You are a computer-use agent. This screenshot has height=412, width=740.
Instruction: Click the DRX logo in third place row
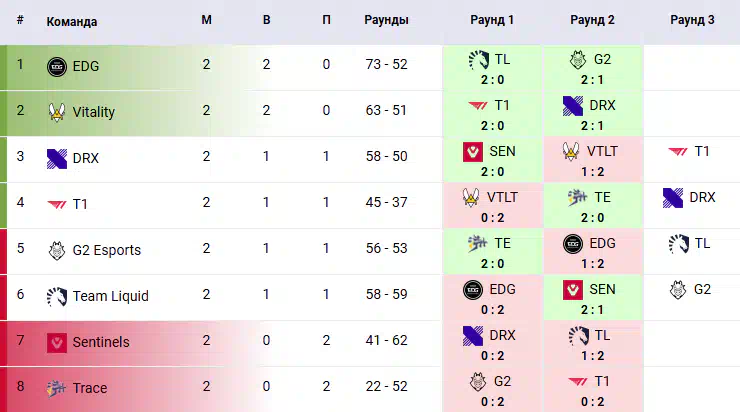coord(57,159)
